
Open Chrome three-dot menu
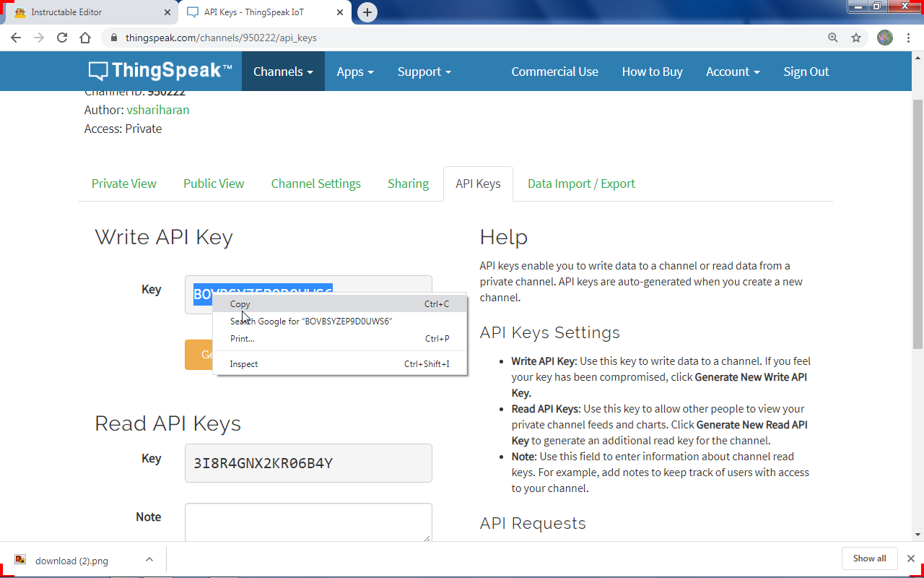pos(908,38)
